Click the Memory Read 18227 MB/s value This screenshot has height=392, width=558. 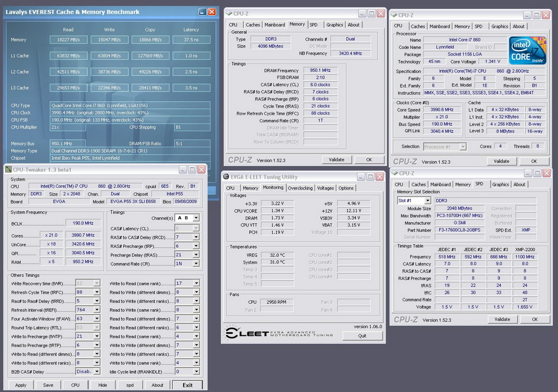[68, 40]
